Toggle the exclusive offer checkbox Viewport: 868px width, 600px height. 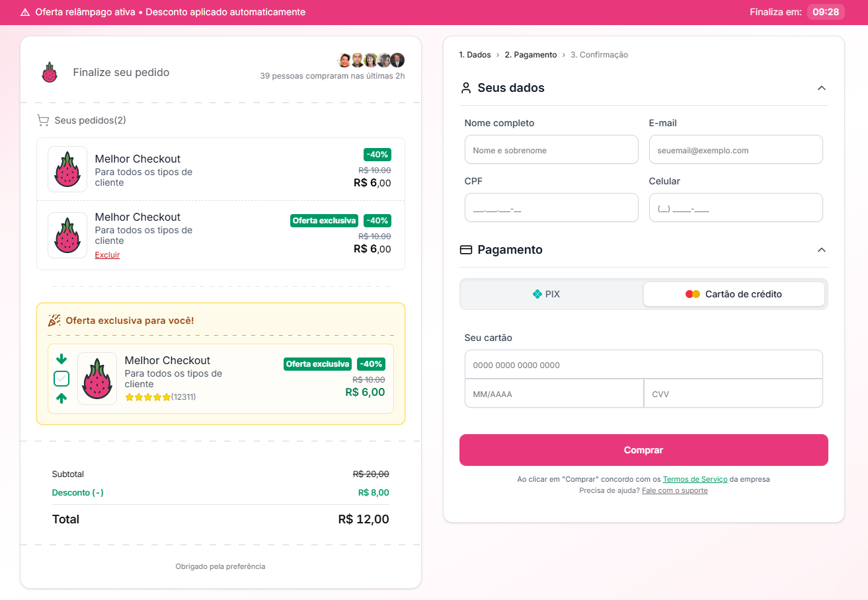click(x=61, y=379)
